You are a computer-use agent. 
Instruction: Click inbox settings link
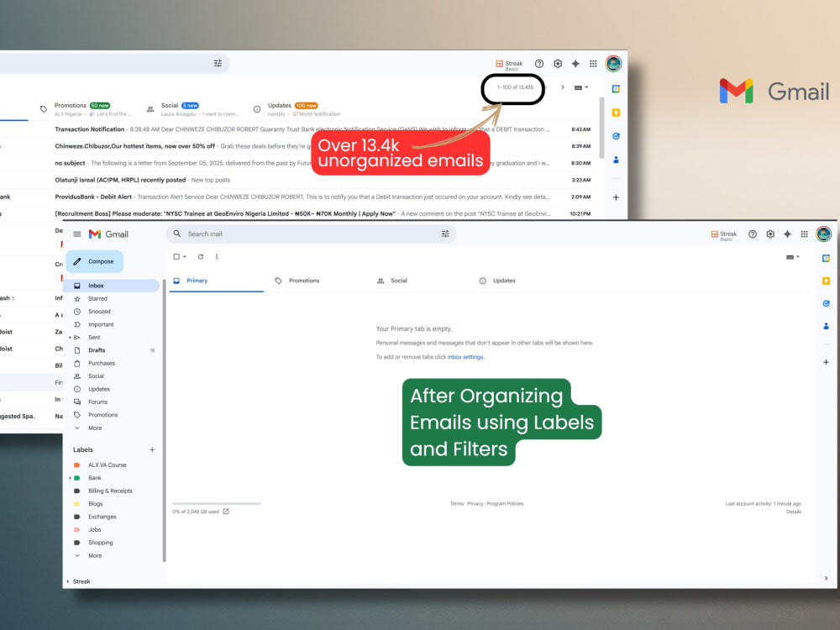[465, 357]
